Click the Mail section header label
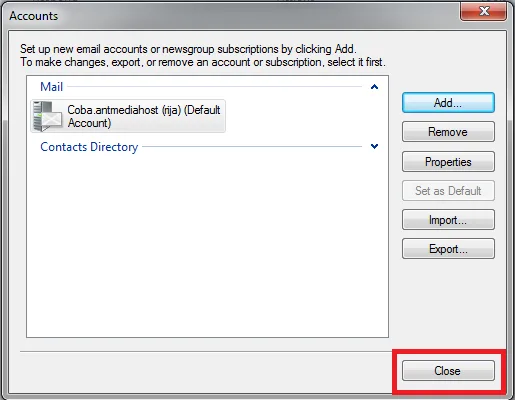Viewport: 515px width, 400px height. tap(51, 87)
